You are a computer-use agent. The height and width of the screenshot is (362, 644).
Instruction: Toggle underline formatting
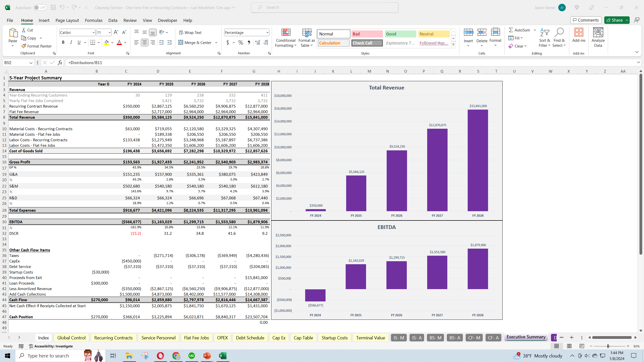point(79,42)
